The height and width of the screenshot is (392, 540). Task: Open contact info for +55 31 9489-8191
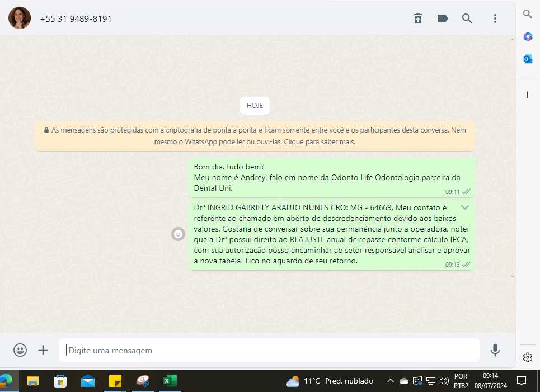(x=76, y=19)
